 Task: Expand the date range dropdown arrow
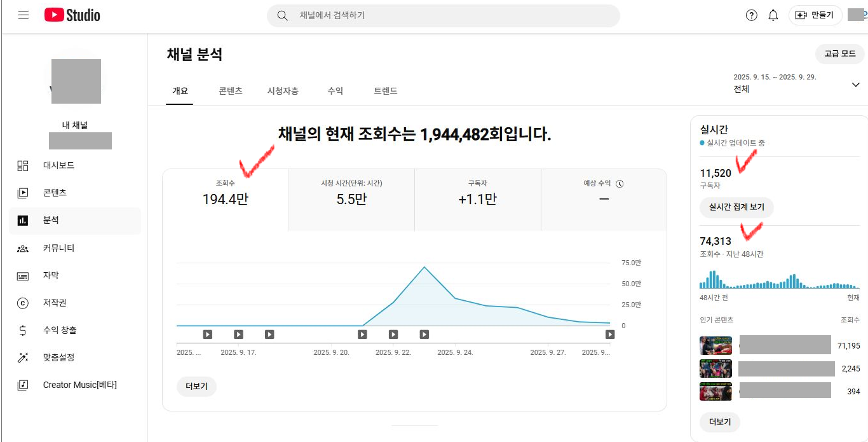point(855,85)
